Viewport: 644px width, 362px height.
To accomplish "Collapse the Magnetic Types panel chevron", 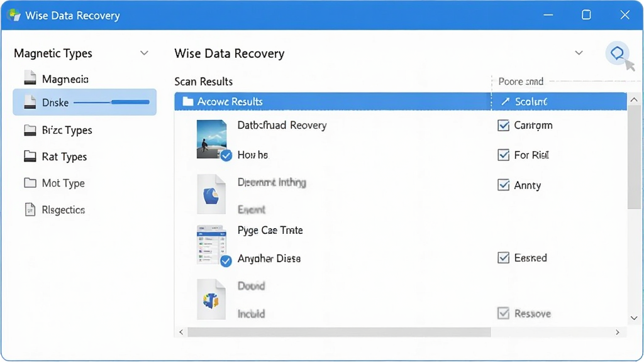I will [144, 53].
